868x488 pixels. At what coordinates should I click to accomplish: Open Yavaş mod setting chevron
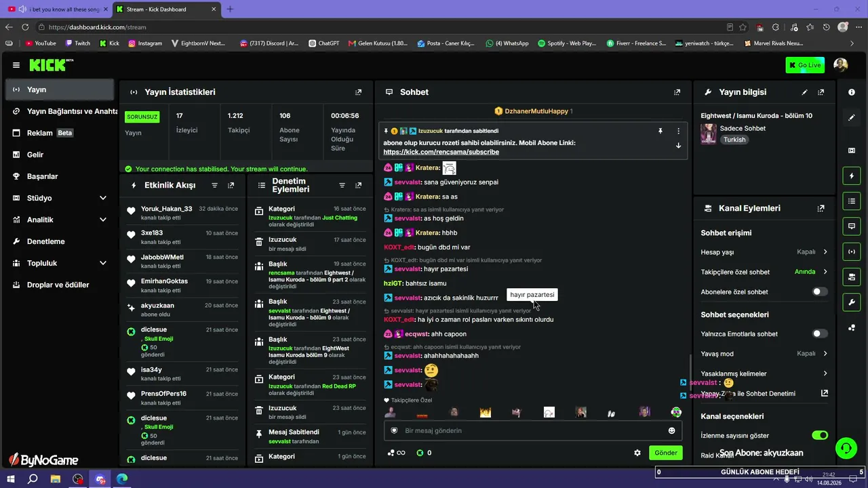tap(825, 354)
